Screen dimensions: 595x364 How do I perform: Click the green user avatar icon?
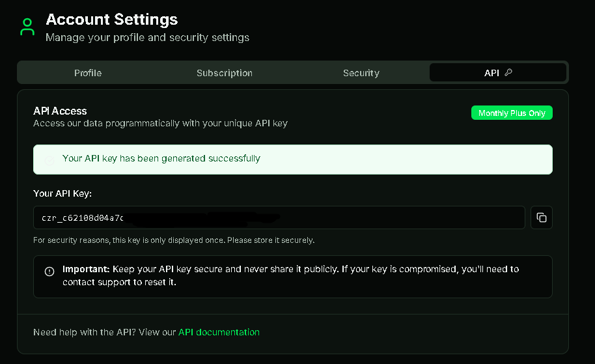click(x=27, y=27)
